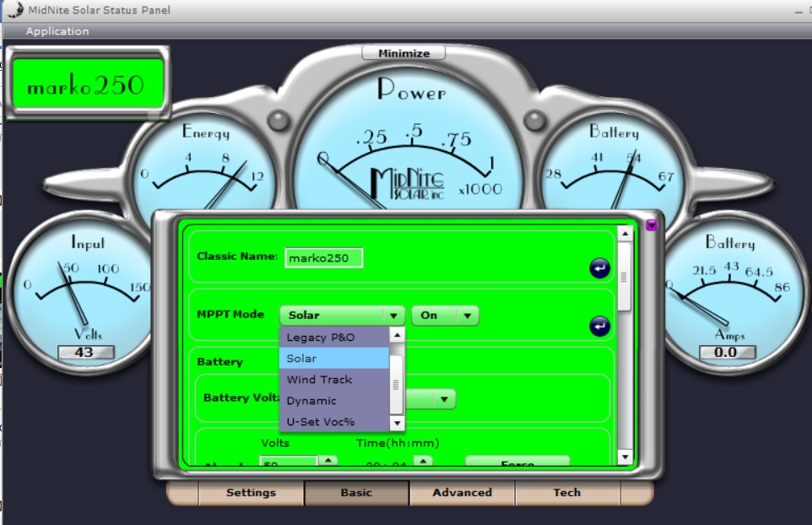Click the Power gauge MidNite Solar logo

point(409,183)
